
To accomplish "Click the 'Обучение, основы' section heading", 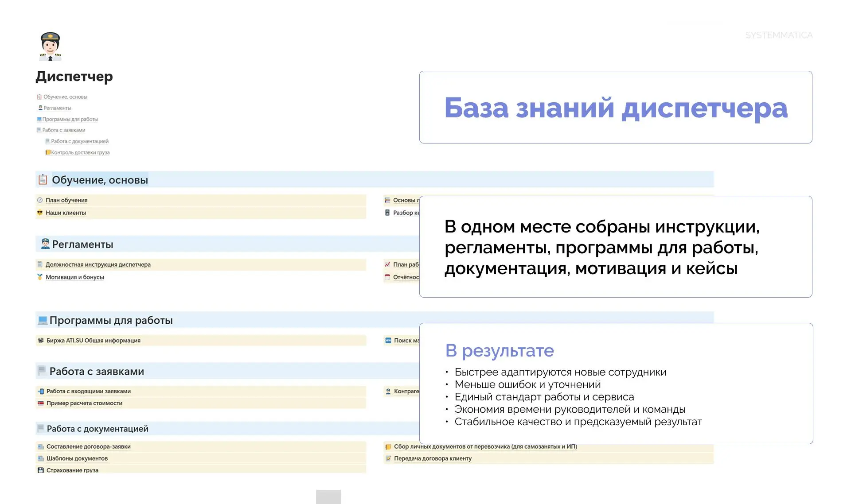I will (100, 180).
